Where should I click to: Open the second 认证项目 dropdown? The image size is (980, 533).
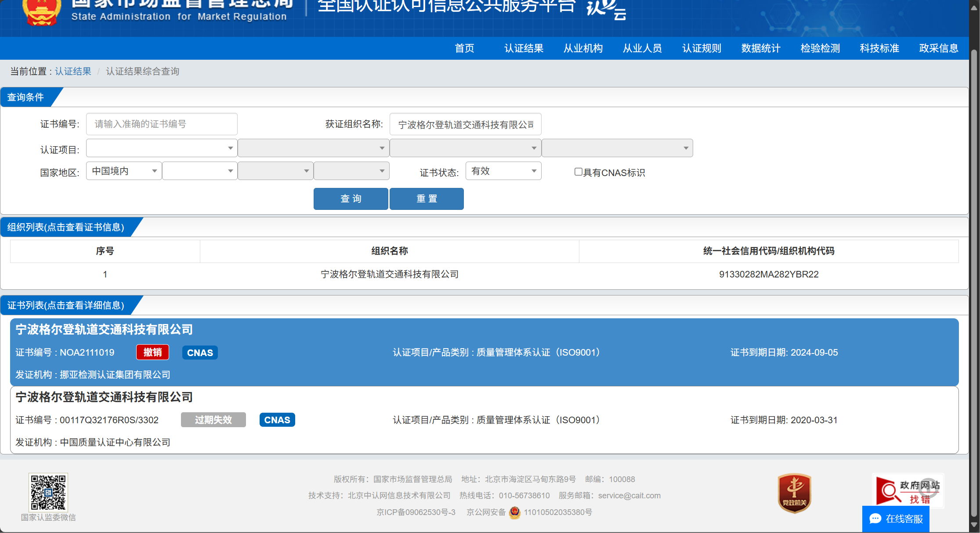click(314, 148)
